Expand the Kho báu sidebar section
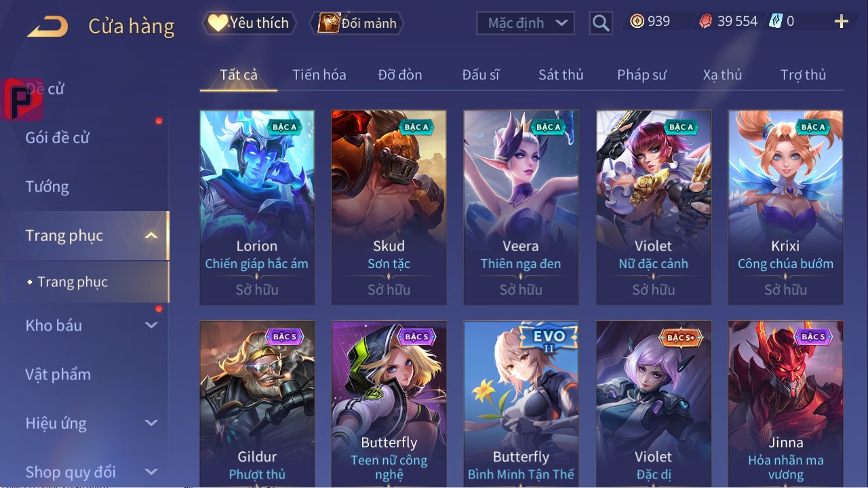The image size is (868, 488). tap(151, 325)
